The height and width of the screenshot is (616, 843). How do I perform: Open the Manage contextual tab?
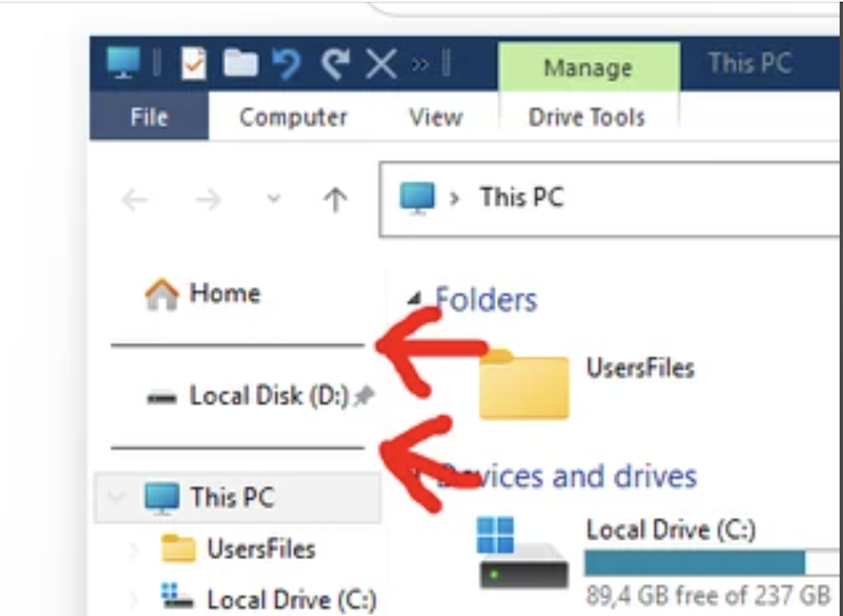point(588,68)
